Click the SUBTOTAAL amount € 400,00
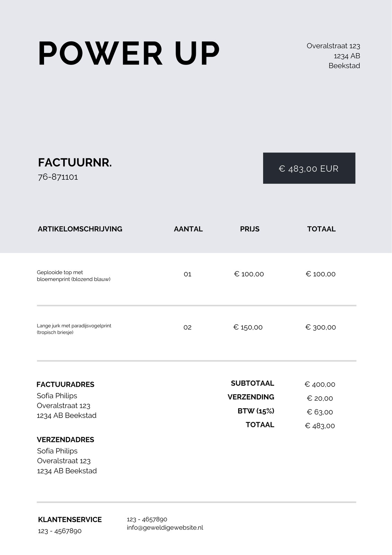This screenshot has width=392, height=555. pyautogui.click(x=320, y=384)
